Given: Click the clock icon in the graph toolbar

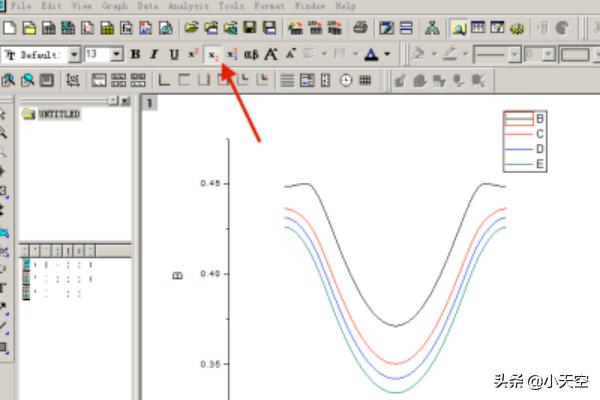Looking at the screenshot, I should click(346, 79).
